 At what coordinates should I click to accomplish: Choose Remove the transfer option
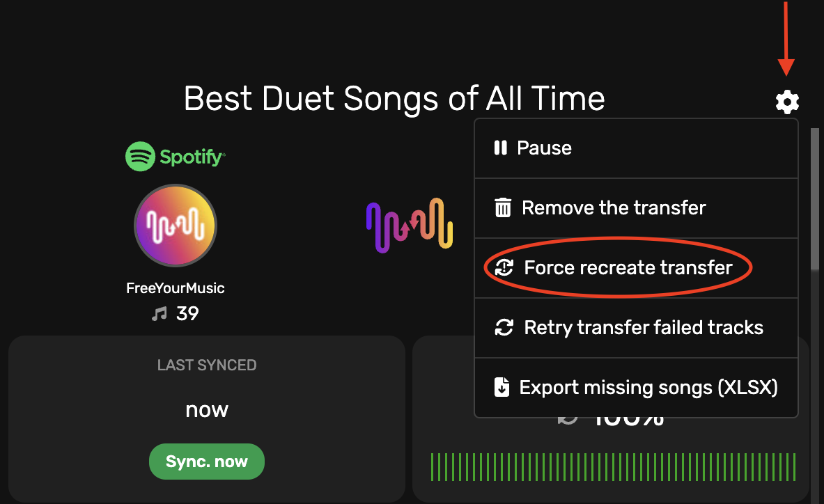pyautogui.click(x=613, y=207)
